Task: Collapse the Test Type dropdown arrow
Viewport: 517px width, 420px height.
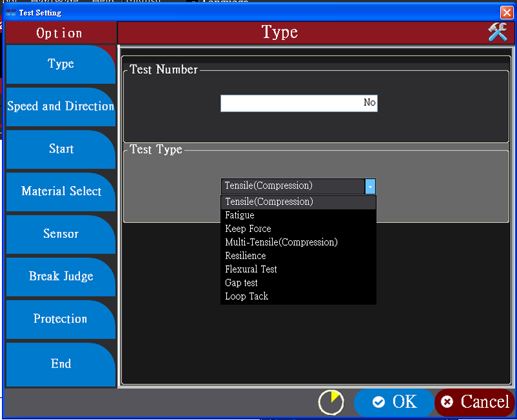Action: (370, 186)
